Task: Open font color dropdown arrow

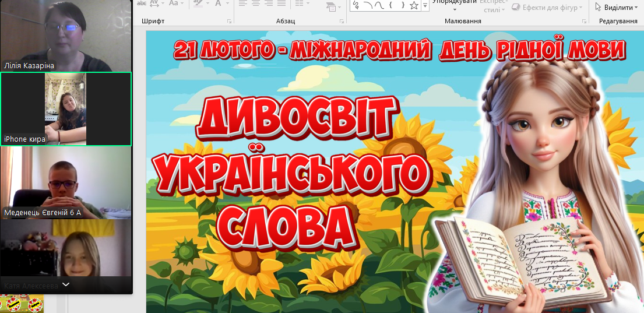Action: [x=227, y=3]
